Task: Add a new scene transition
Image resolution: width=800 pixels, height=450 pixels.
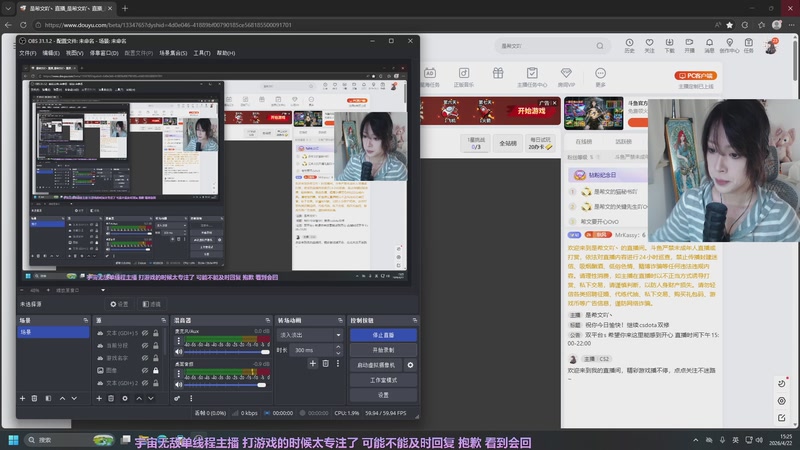Action: pyautogui.click(x=313, y=363)
